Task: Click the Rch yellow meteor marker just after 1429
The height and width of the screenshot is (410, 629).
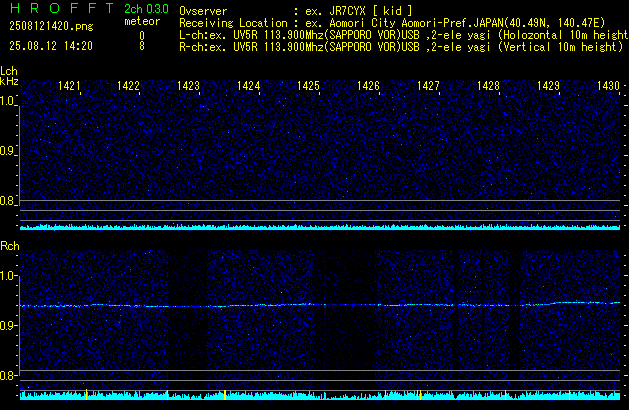Action: (x=569, y=394)
